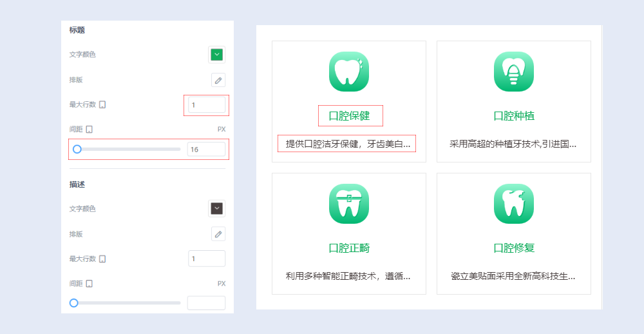Click the 口腔正畸 braces icon

pyautogui.click(x=348, y=204)
